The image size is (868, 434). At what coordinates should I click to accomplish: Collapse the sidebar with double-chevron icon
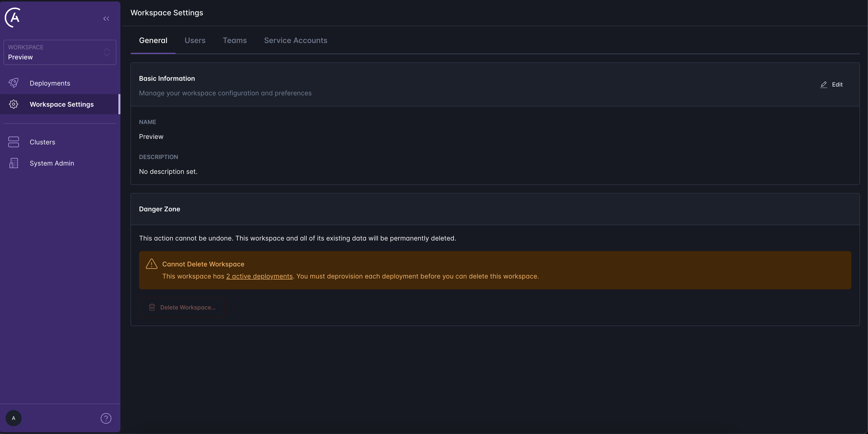pos(106,19)
